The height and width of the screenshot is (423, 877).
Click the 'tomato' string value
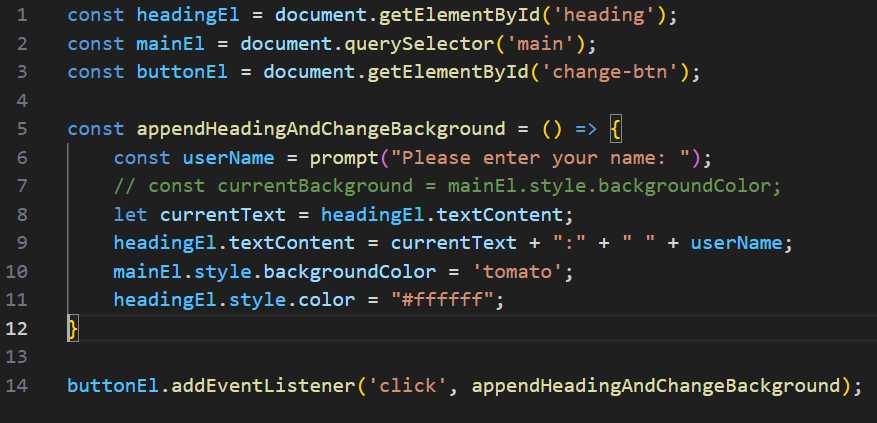[x=517, y=272]
